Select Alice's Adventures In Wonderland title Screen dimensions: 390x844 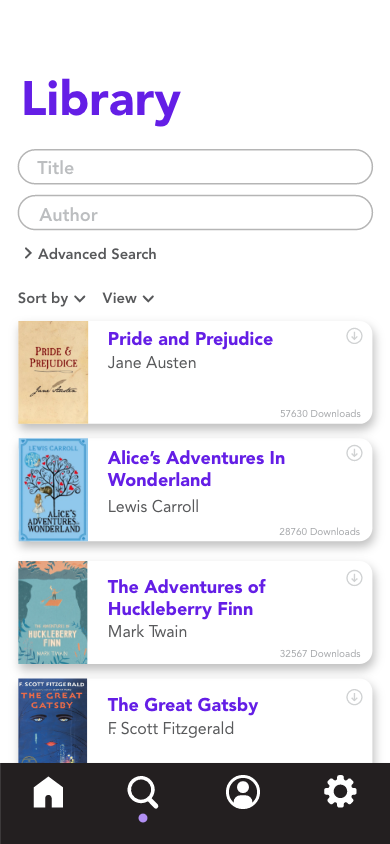[x=196, y=468]
